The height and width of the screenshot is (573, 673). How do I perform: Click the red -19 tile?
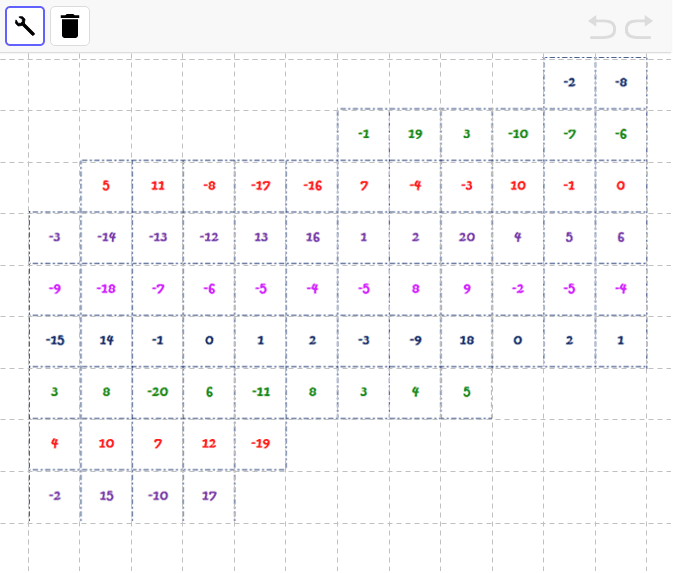pyautogui.click(x=261, y=443)
